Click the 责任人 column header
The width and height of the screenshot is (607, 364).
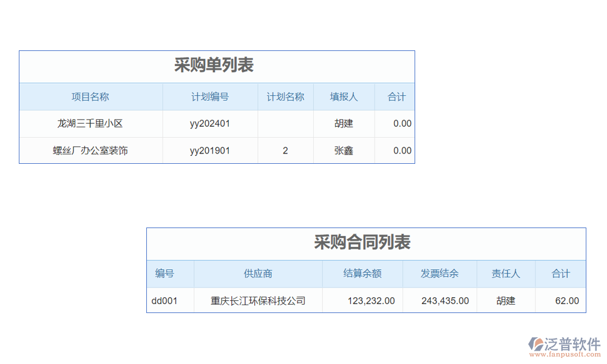point(506,274)
